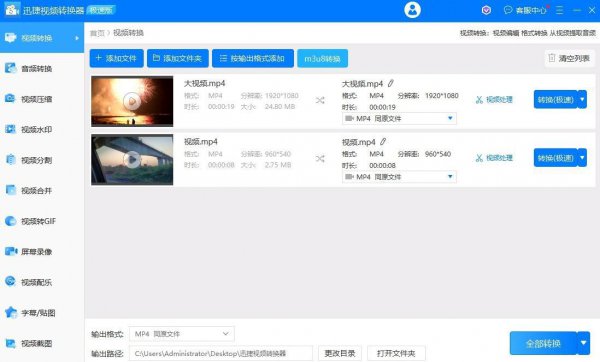This screenshot has height=362, width=600.
Task: Click 转换(极速) for 视频.mp4
Action: [x=555, y=158]
